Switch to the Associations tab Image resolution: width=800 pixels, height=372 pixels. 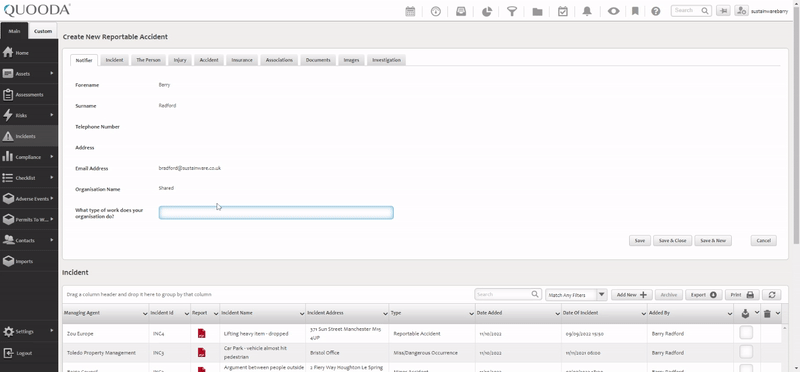coord(279,60)
